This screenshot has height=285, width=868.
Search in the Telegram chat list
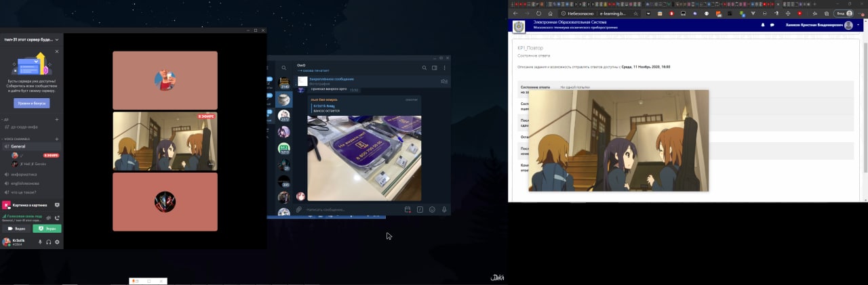284,68
